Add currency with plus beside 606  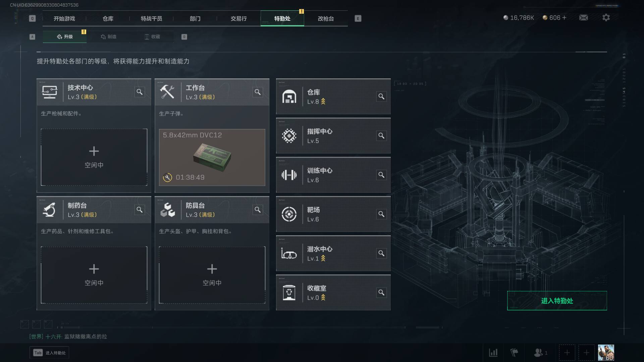(x=564, y=17)
